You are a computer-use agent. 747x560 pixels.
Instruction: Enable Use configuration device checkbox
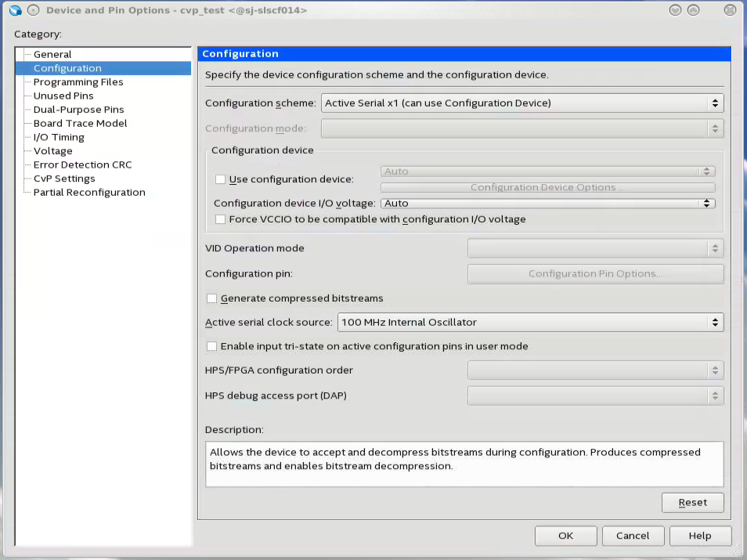pos(221,179)
